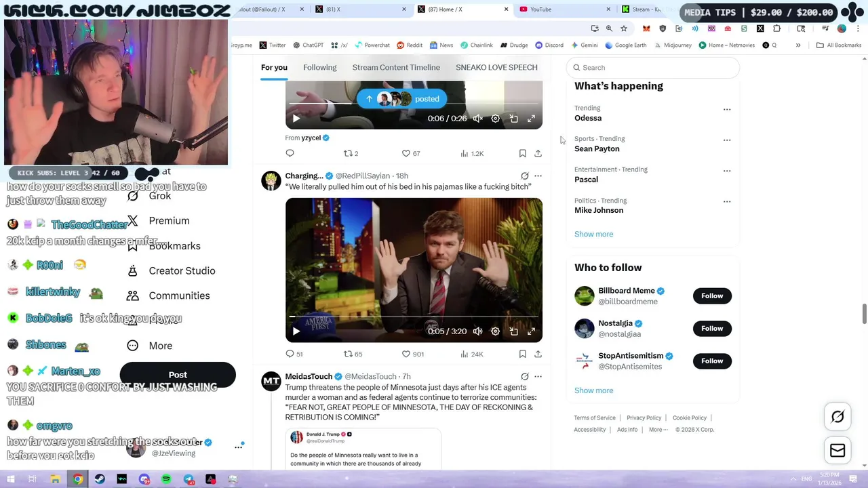Image resolution: width=868 pixels, height=488 pixels.
Task: Bookmark this page with the star icon
Action: [x=624, y=28]
